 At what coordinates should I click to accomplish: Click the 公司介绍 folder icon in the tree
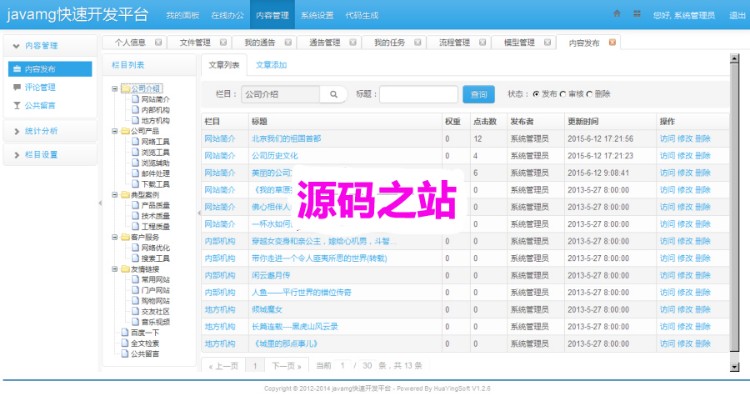[125, 88]
